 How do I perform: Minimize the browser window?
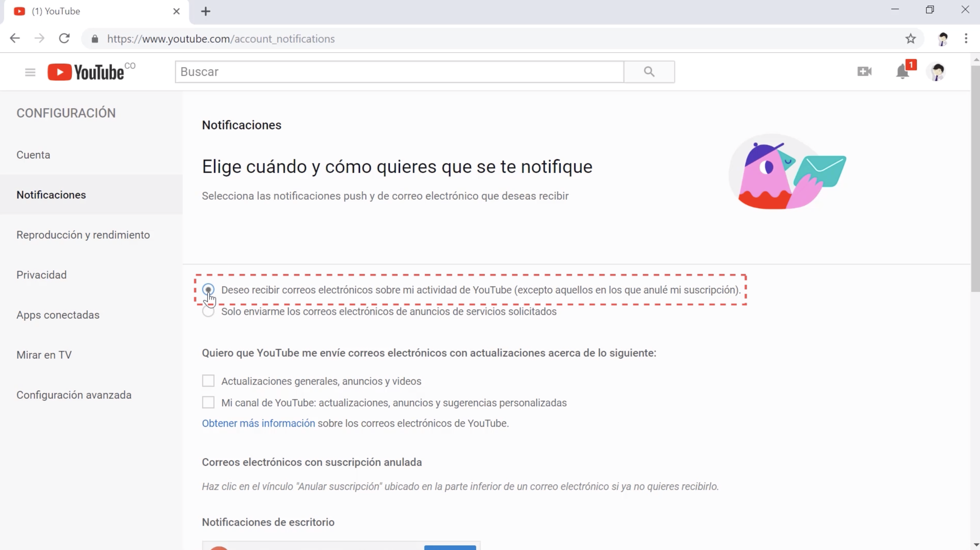(x=895, y=9)
